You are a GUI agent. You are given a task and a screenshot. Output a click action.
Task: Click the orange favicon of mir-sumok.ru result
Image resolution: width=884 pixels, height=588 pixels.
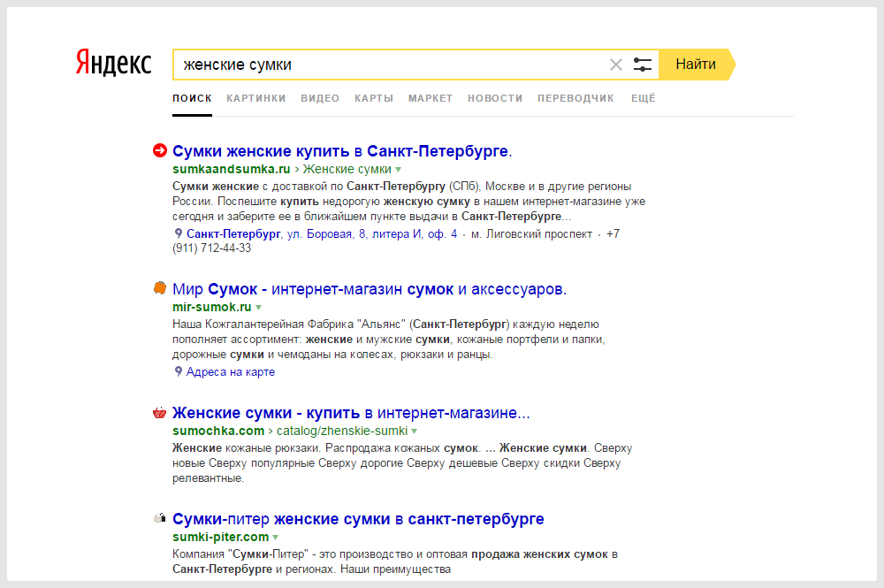tap(160, 288)
